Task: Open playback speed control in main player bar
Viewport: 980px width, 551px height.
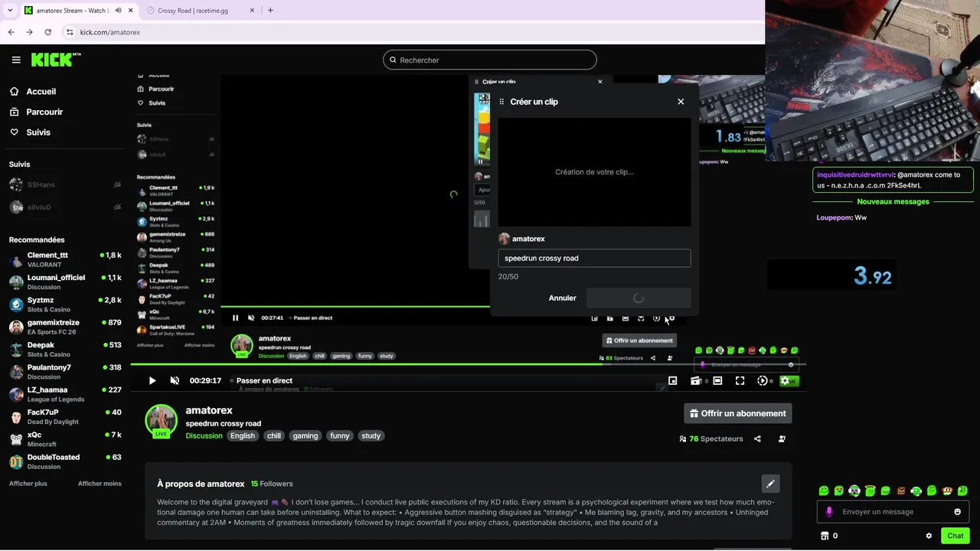Action: coord(763,380)
